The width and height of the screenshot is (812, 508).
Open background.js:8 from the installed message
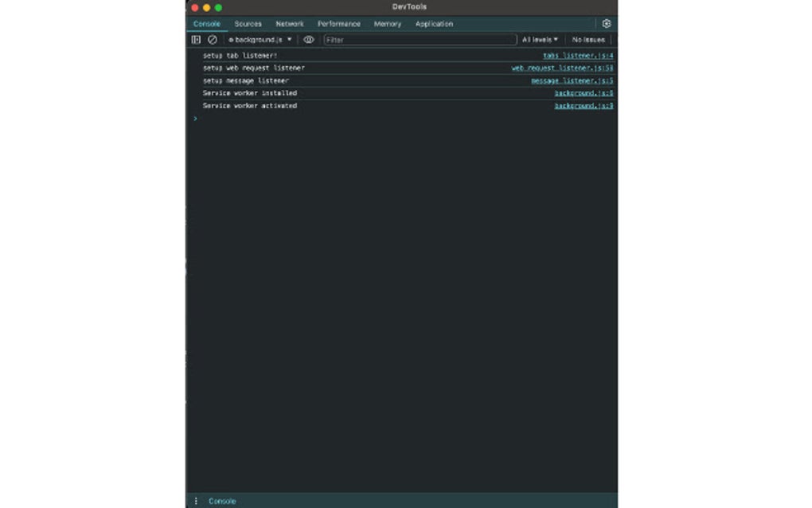point(584,93)
